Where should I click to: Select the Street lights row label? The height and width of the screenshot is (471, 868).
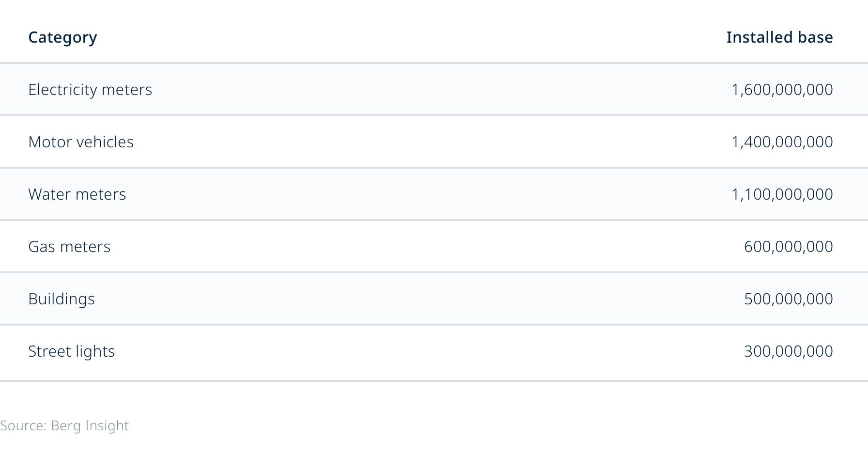[x=72, y=351]
